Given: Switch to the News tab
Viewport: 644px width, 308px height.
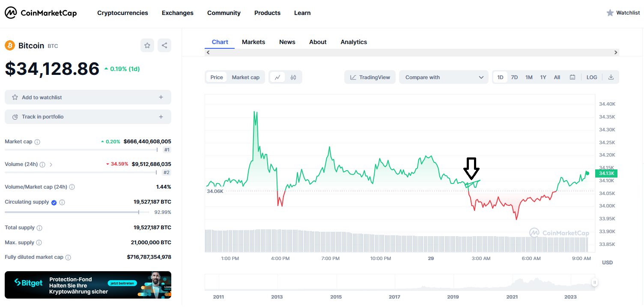Looking at the screenshot, I should click(x=287, y=42).
